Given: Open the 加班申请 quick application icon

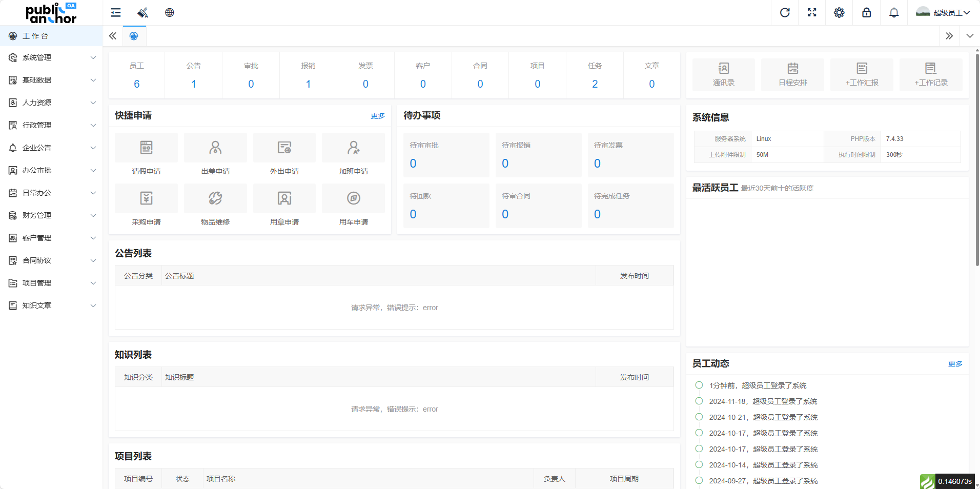Looking at the screenshot, I should pos(354,148).
